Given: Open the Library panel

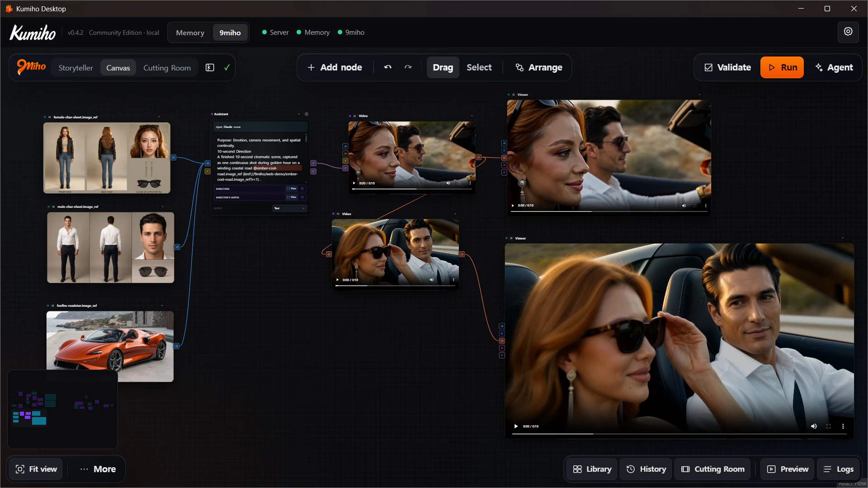Looking at the screenshot, I should [592, 469].
